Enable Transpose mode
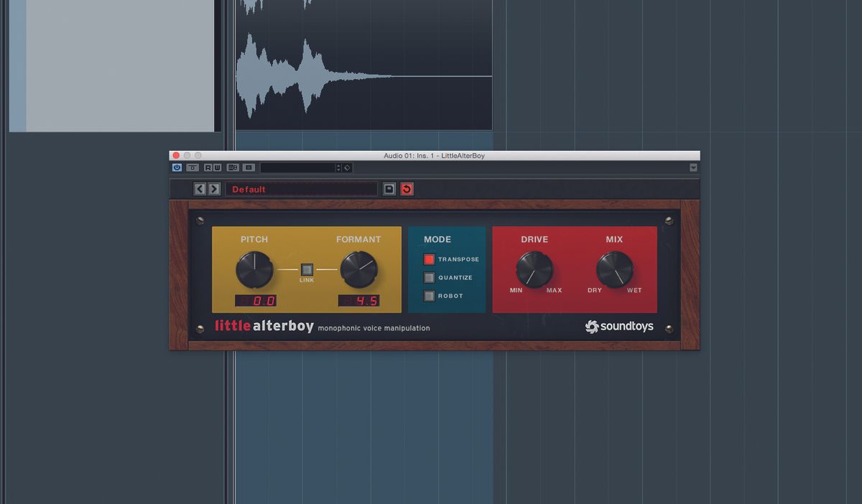The image size is (862, 504). tap(430, 259)
